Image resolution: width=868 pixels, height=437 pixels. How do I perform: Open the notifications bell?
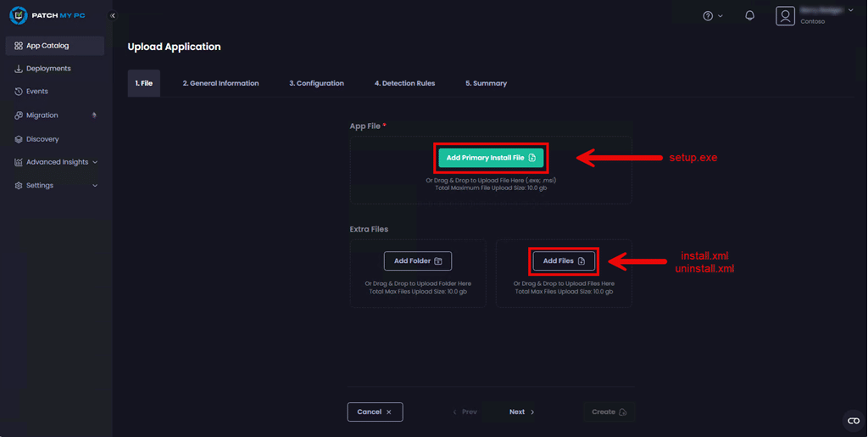(x=749, y=16)
